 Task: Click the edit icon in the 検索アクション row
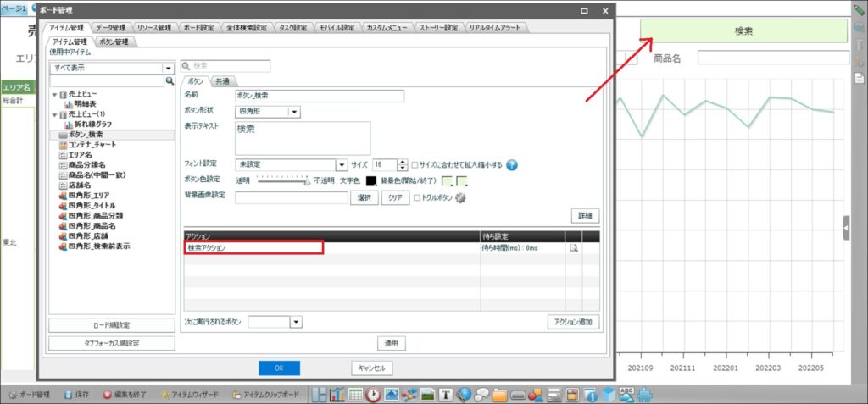click(574, 248)
